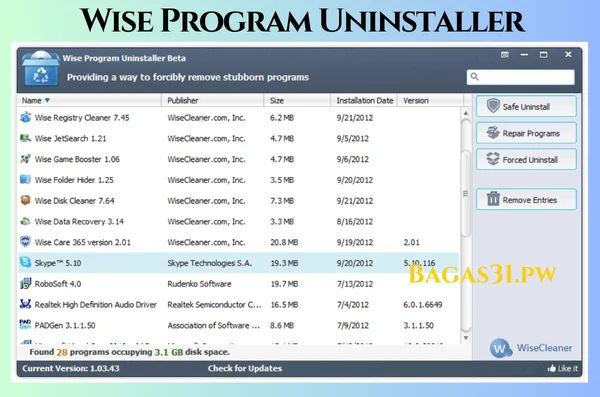Screen dimensions: 600x397
Task: Click the 7/13/2012 installation date cell
Action: pyautogui.click(x=355, y=284)
